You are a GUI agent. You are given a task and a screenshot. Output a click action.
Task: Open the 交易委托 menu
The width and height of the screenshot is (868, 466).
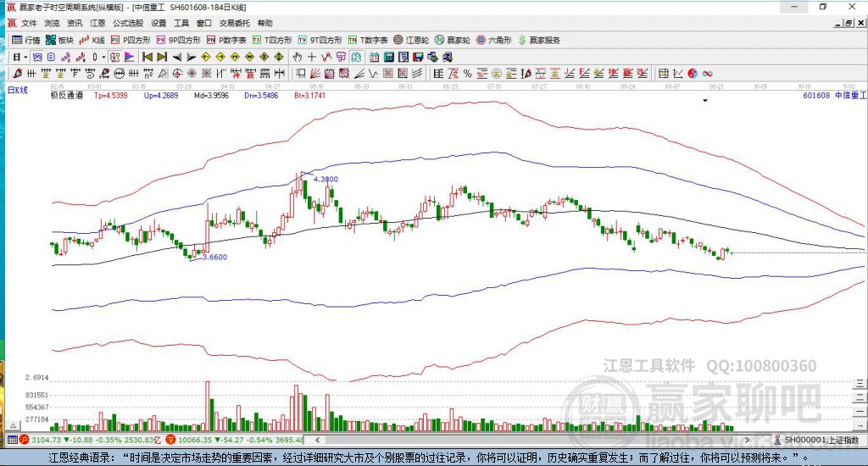[x=234, y=23]
